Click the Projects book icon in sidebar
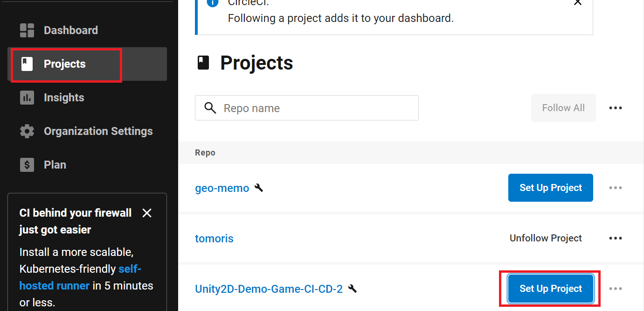Screen dimensions: 644x311 point(27,64)
